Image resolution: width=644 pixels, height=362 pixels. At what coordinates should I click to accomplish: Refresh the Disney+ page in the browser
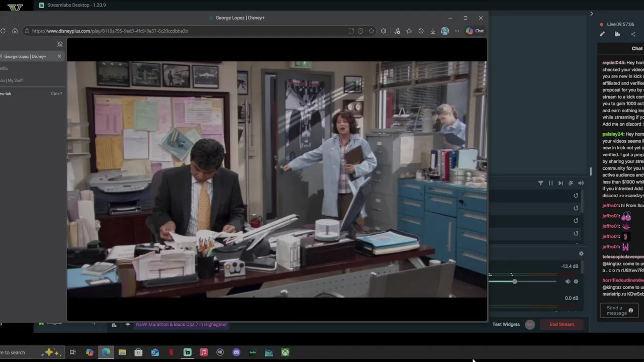click(3, 31)
